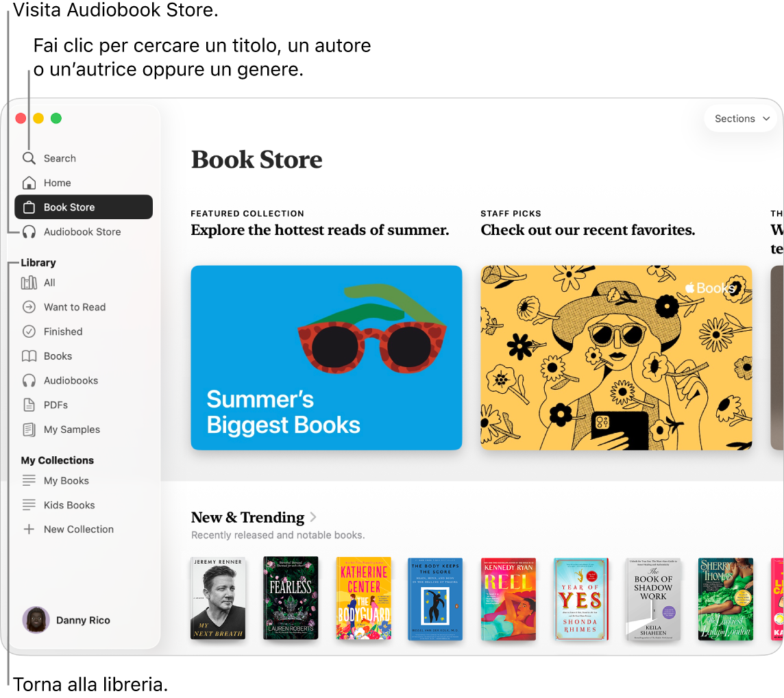
Task: Click the My Samples icon
Action: pos(29,429)
